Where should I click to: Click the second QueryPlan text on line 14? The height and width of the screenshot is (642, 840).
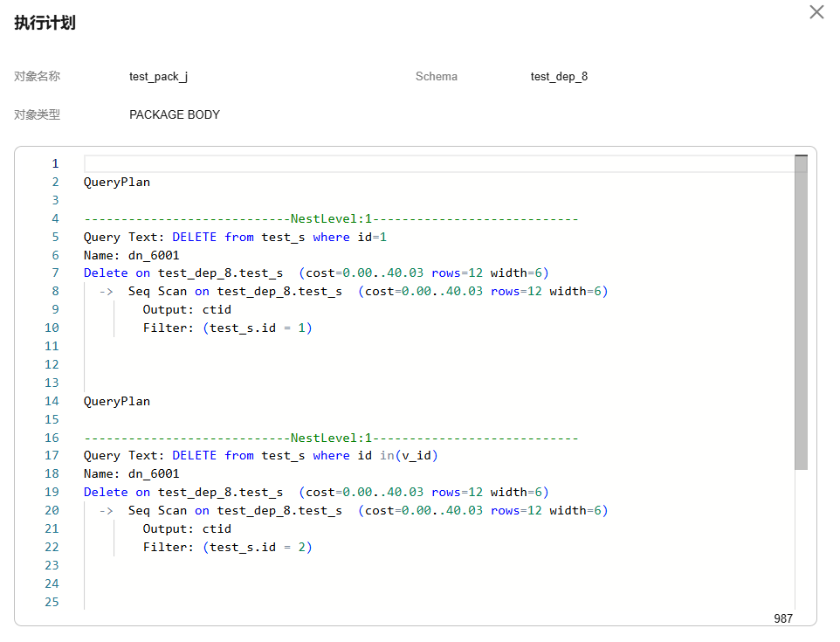pos(117,401)
